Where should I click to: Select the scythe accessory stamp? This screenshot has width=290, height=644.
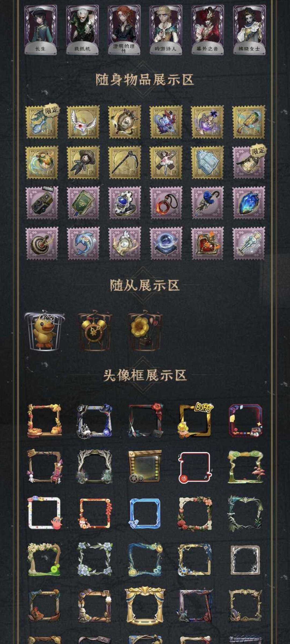coord(124,162)
